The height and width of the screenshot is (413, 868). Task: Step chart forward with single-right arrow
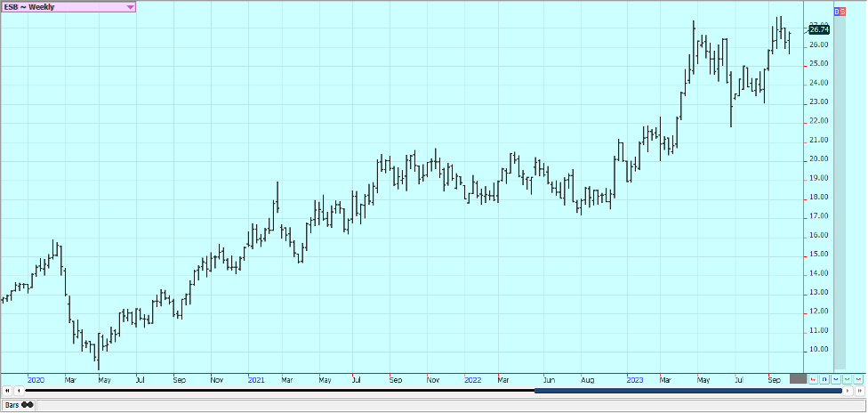click(848, 391)
